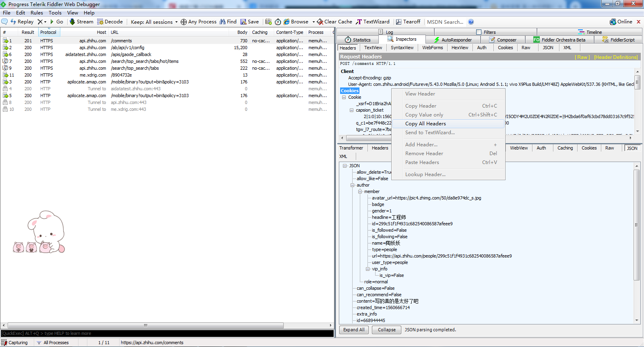
Task: Open the response WebView tab
Action: [x=519, y=148]
